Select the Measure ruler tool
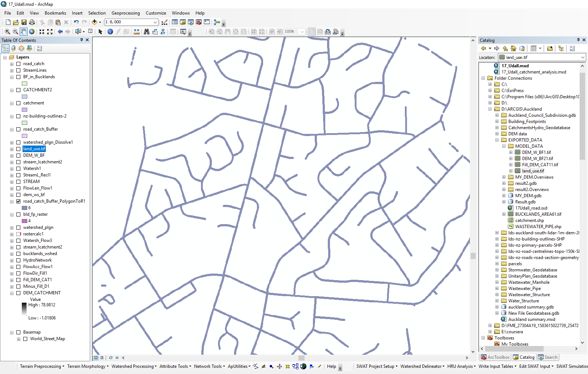588x374 pixels. point(137,32)
